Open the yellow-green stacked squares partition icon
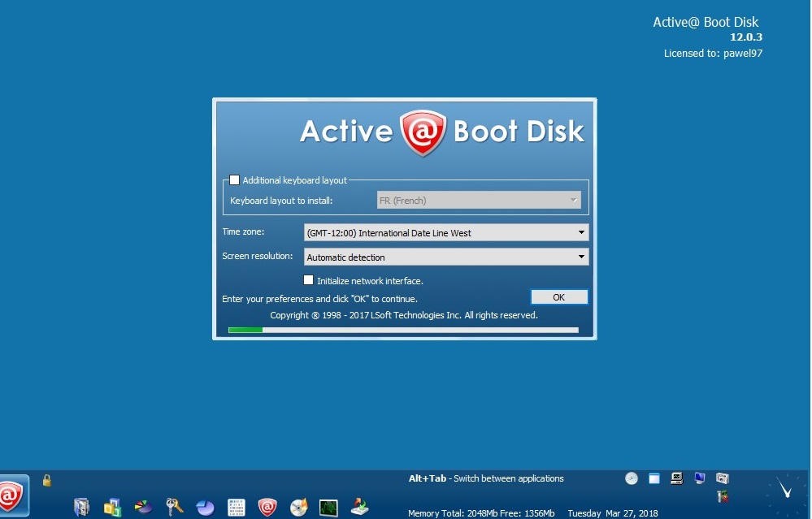The width and height of the screenshot is (812, 519). tap(112, 507)
